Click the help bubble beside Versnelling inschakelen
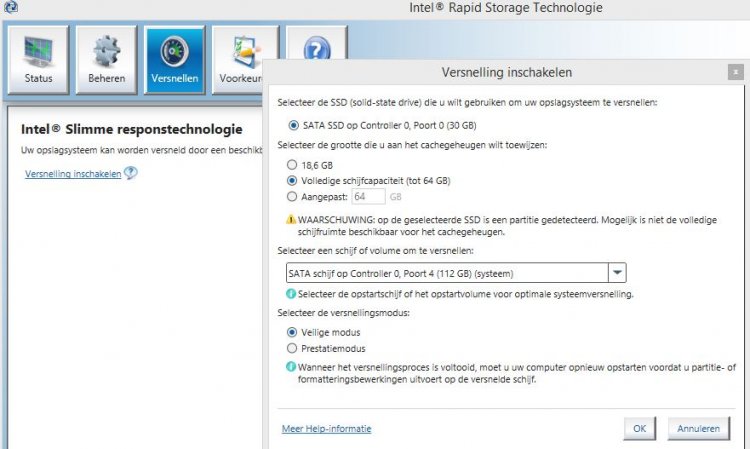The height and width of the screenshot is (449, 750). (x=130, y=173)
